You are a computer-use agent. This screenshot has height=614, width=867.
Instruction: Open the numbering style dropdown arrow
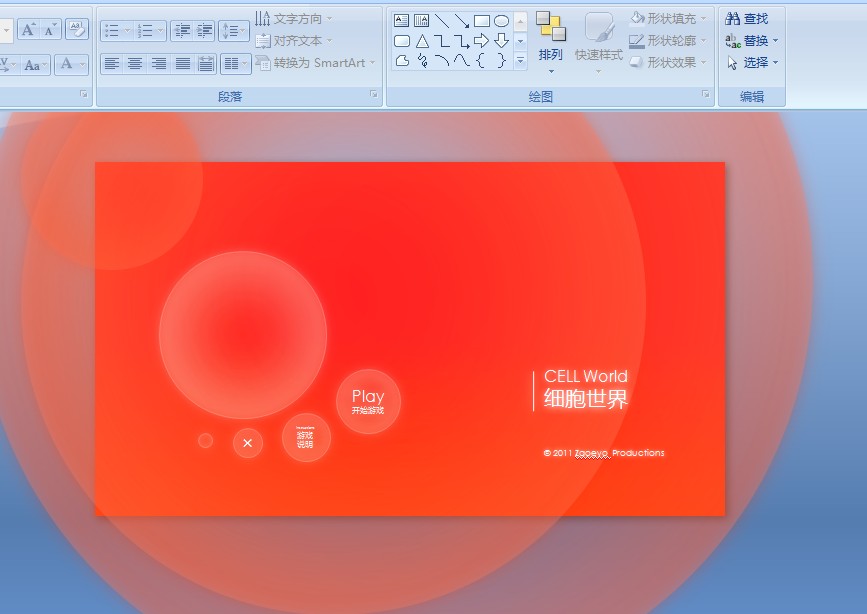160,30
